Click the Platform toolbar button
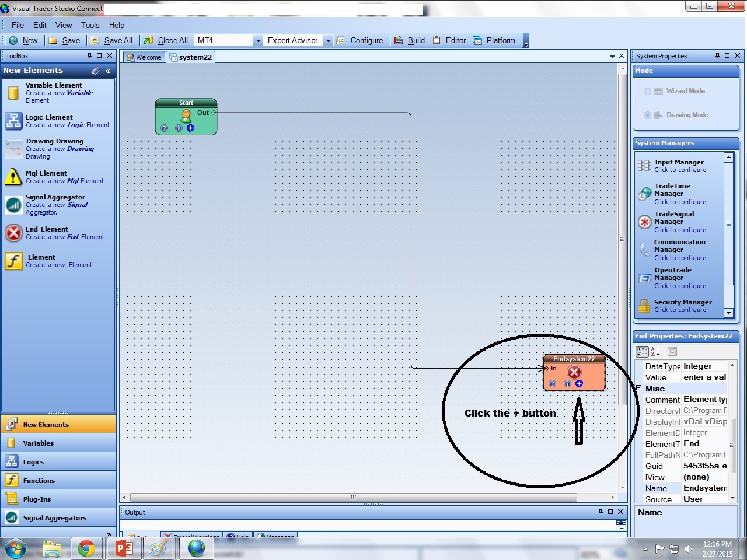This screenshot has width=747, height=560. tap(494, 40)
